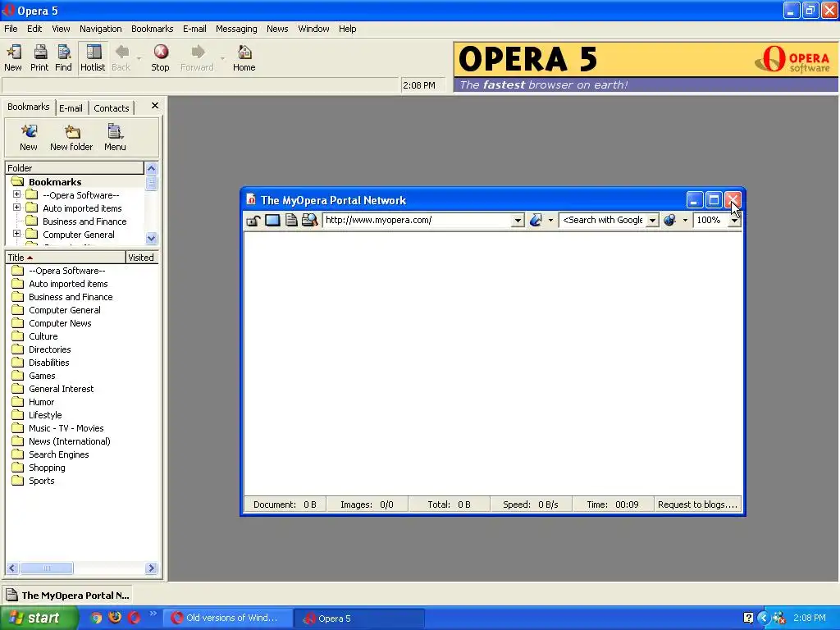Open the Search with Google dropdown
This screenshot has height=630, width=840.
click(652, 220)
